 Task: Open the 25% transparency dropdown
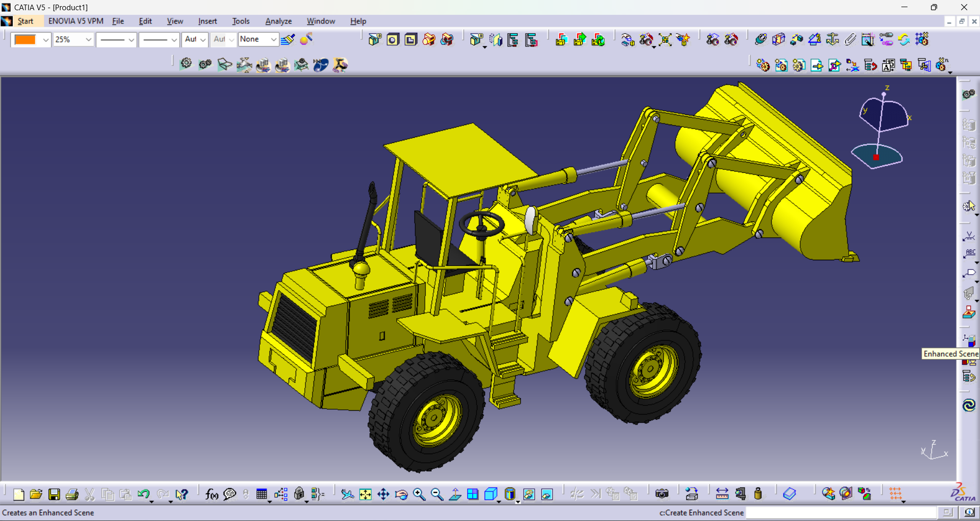[88, 39]
